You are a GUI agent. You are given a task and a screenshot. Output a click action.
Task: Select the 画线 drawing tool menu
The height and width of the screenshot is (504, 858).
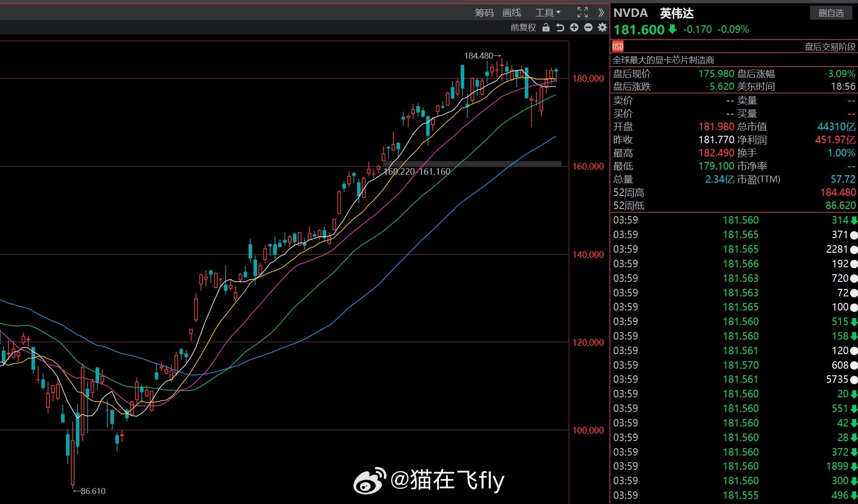coord(512,13)
